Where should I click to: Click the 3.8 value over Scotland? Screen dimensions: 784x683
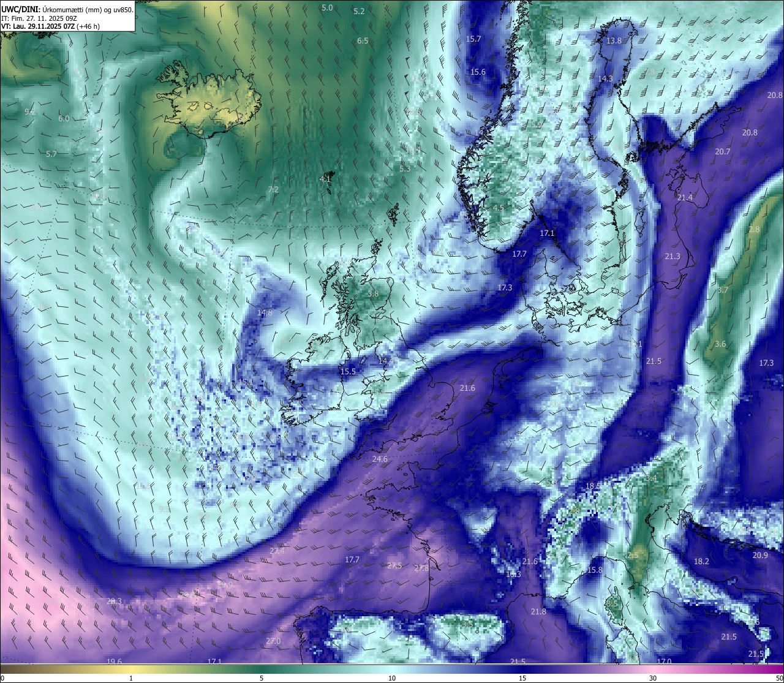pyautogui.click(x=373, y=293)
